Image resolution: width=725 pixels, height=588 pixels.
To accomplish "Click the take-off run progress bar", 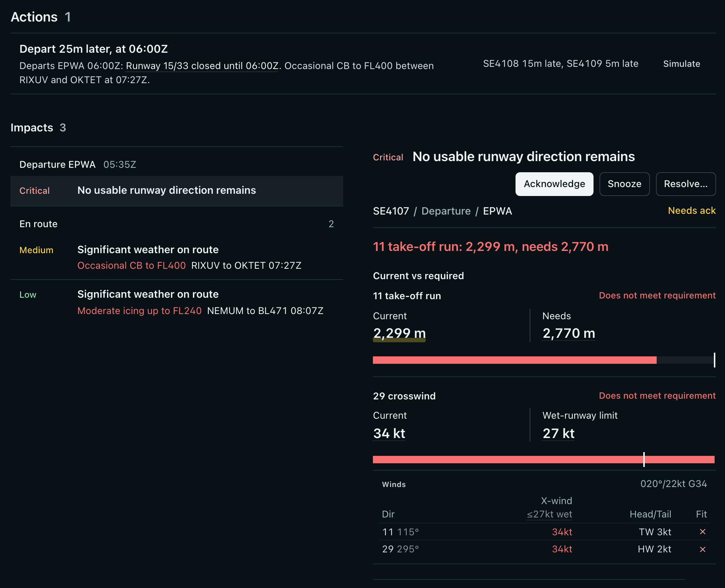I will [x=544, y=360].
